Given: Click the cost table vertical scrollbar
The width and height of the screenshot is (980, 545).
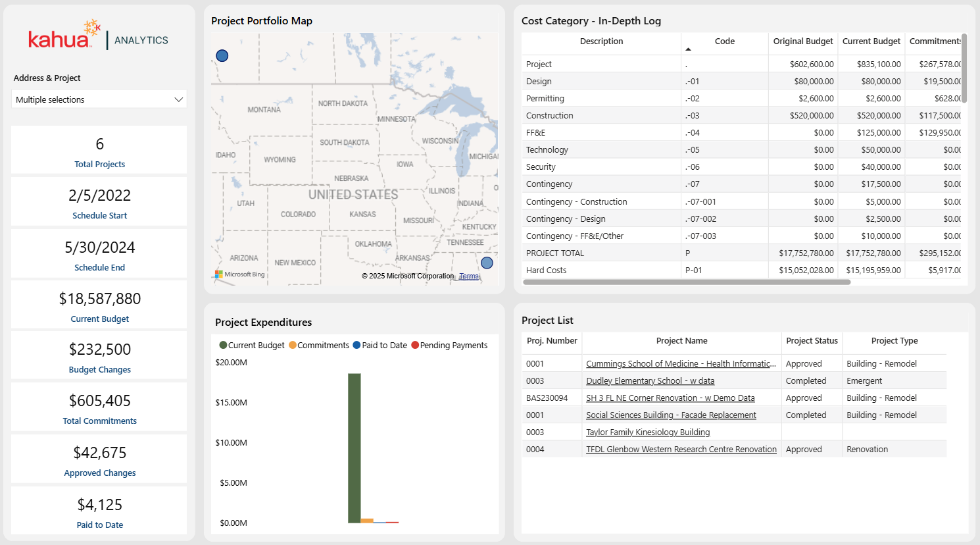Looking at the screenshot, I should click(964, 66).
